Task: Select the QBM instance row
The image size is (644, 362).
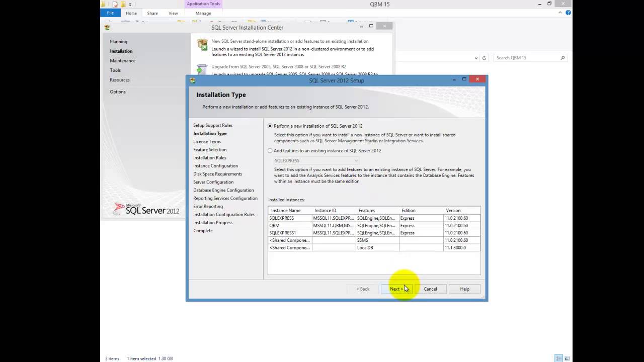Action: (x=374, y=226)
